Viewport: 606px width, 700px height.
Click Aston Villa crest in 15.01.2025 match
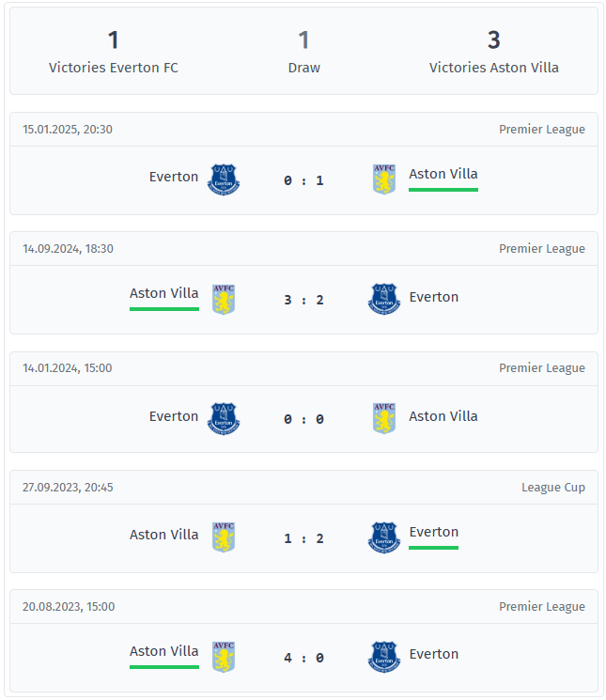384,179
